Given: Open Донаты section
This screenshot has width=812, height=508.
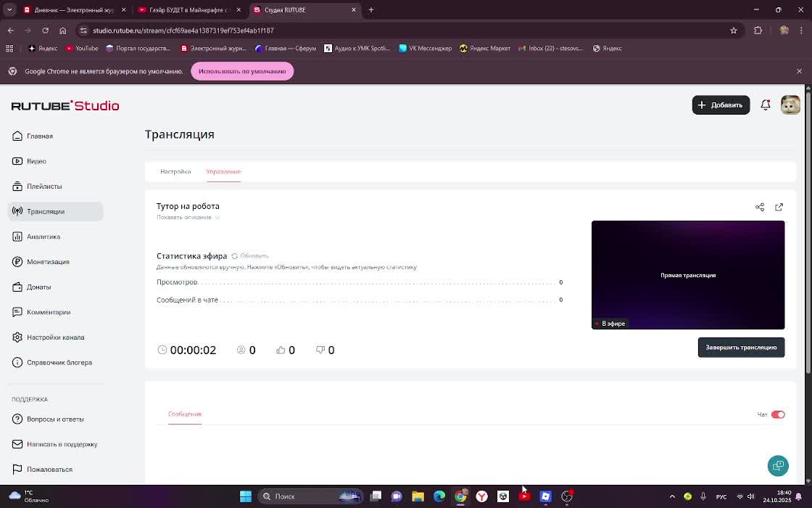Looking at the screenshot, I should [32, 287].
